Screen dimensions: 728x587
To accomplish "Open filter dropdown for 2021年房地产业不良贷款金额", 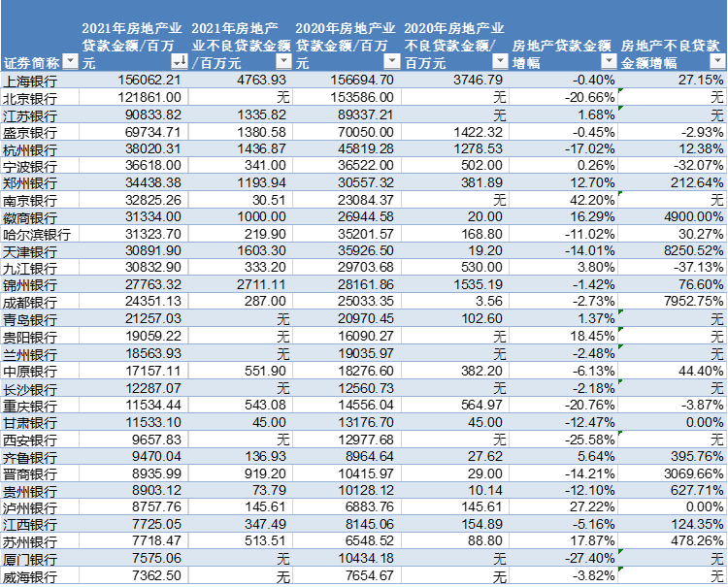I will click(x=283, y=61).
